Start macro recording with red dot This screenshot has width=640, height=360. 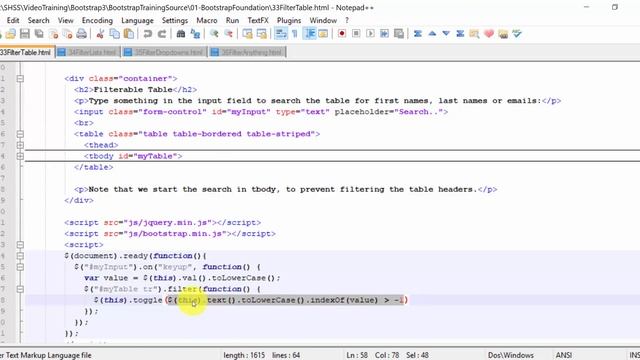pyautogui.click(x=342, y=34)
